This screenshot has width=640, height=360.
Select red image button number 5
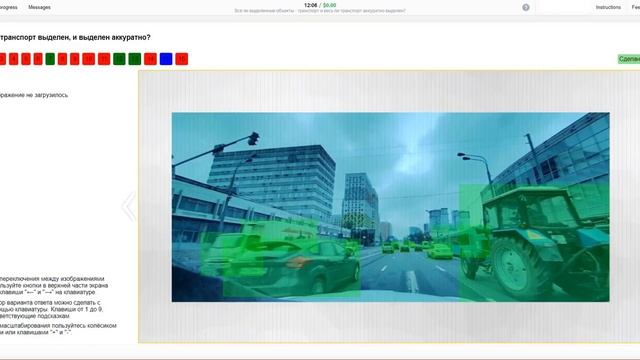[x=26, y=59]
